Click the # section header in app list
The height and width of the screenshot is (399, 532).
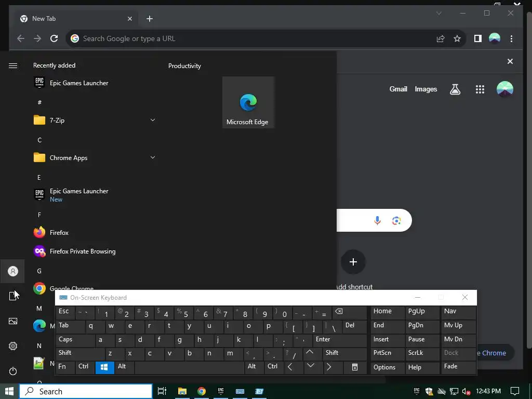(39, 102)
